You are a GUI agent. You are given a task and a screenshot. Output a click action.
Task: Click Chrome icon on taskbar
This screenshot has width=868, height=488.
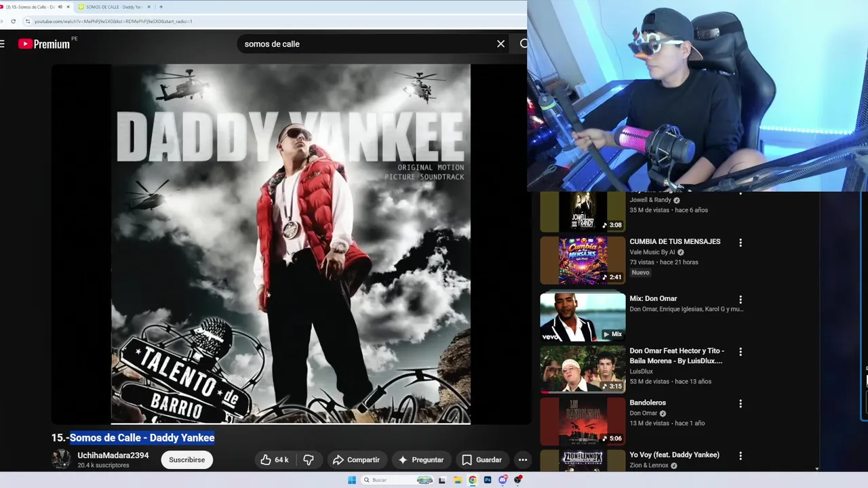pyautogui.click(x=473, y=480)
